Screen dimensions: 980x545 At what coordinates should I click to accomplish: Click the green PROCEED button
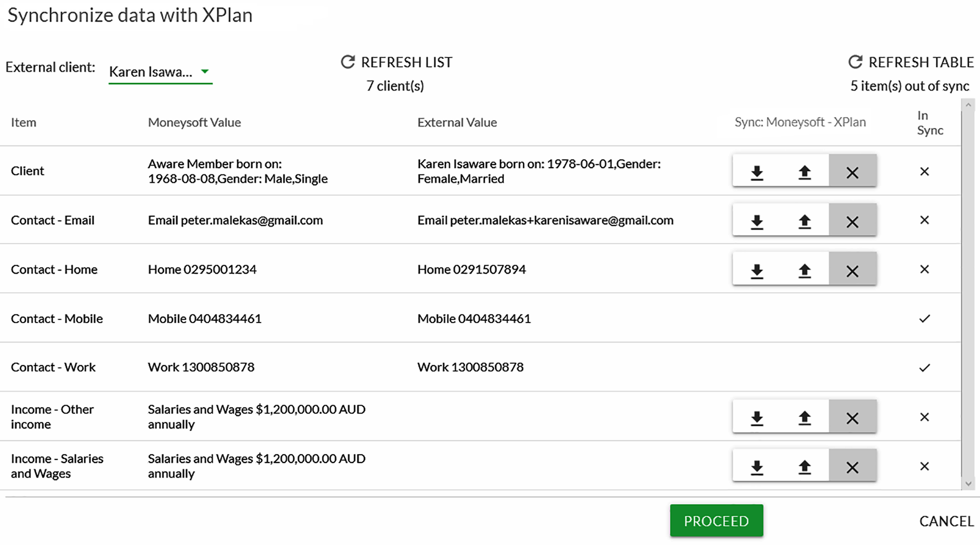coord(716,521)
